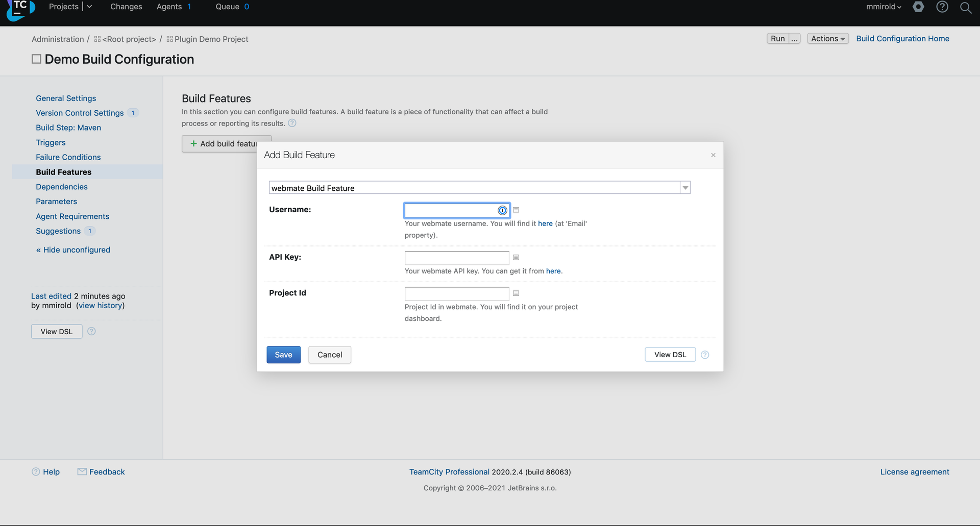Focus the Project Id input field
This screenshot has width=980, height=526.
(457, 293)
